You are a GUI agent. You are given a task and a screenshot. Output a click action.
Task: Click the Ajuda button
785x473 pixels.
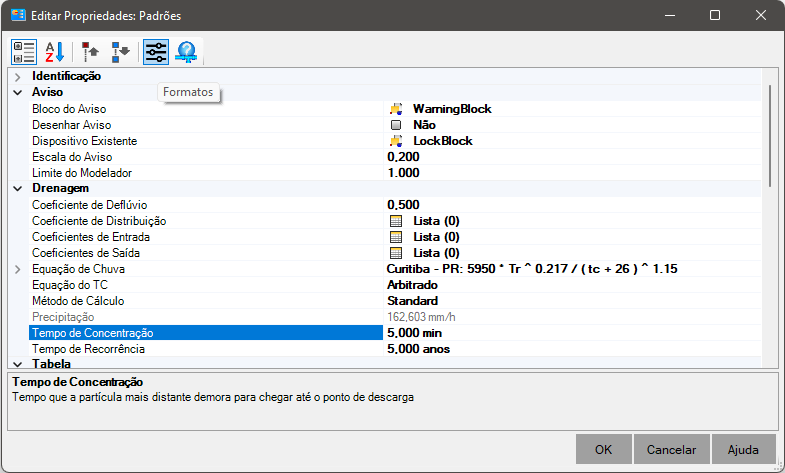[743, 449]
